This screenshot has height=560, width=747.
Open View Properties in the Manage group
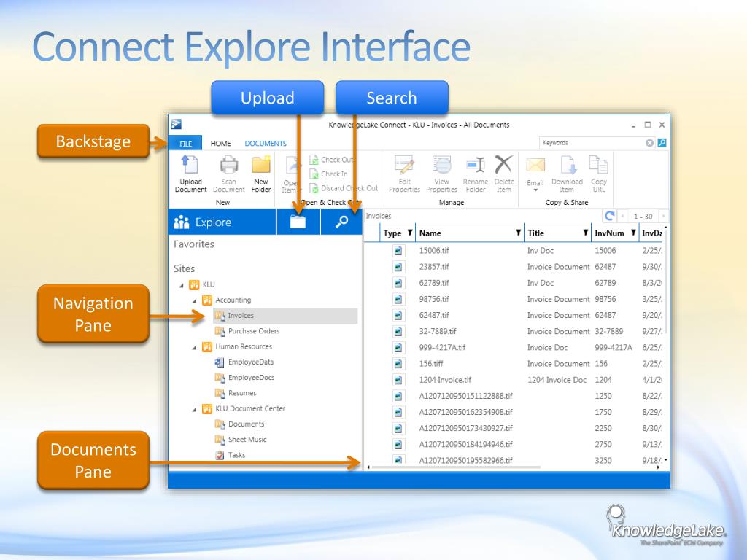click(441, 174)
